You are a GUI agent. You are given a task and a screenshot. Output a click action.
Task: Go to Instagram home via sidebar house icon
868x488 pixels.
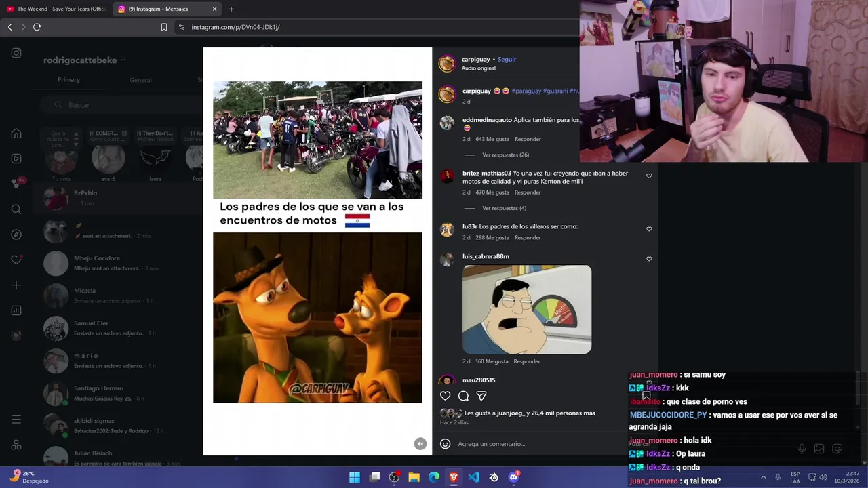coord(16,134)
